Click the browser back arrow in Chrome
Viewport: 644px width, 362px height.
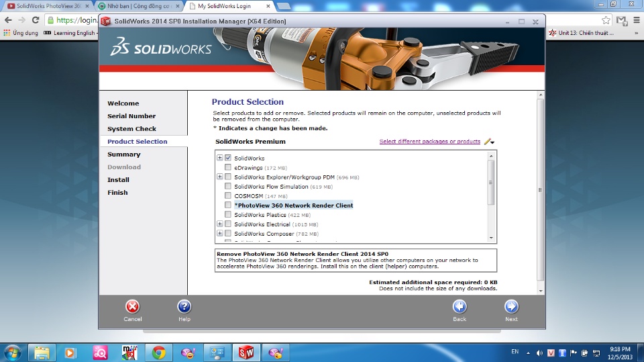click(x=8, y=19)
